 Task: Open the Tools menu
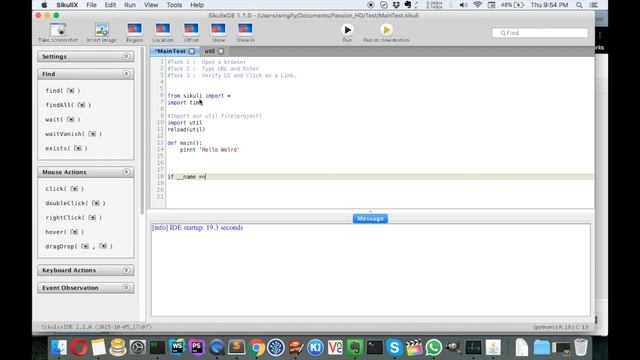click(174, 5)
